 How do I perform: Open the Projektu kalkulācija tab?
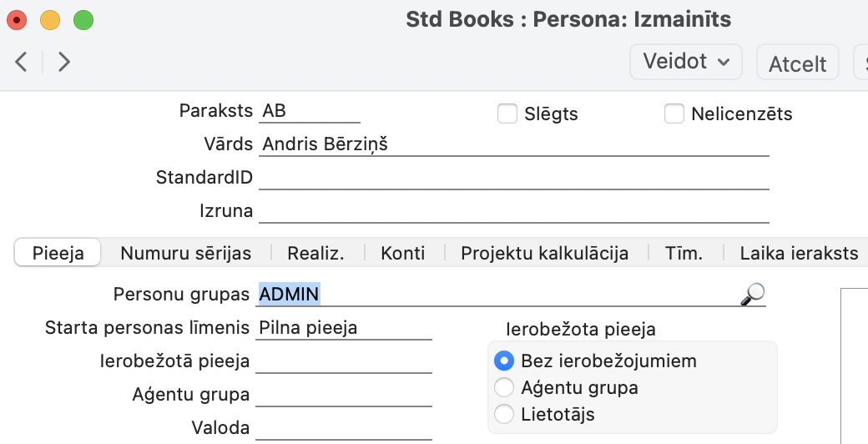point(544,253)
